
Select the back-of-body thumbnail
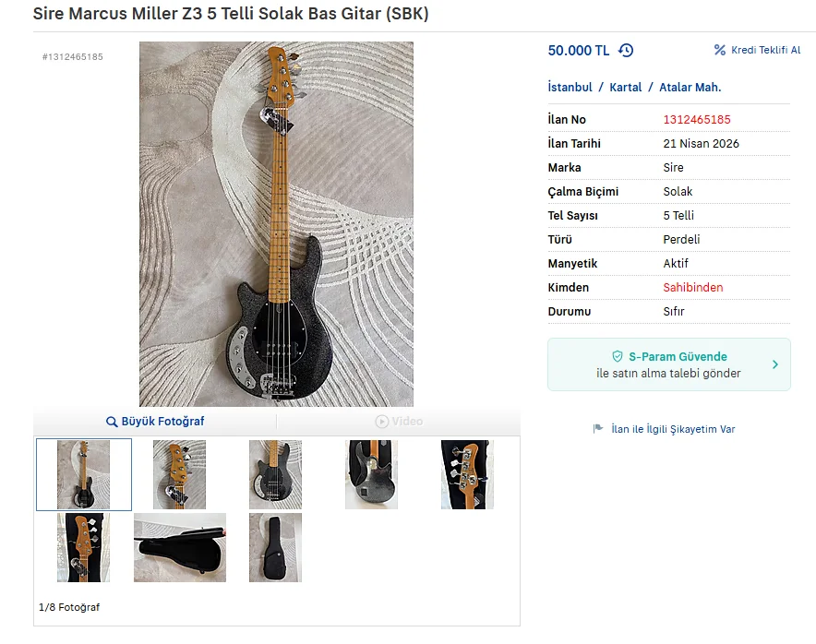pos(371,474)
